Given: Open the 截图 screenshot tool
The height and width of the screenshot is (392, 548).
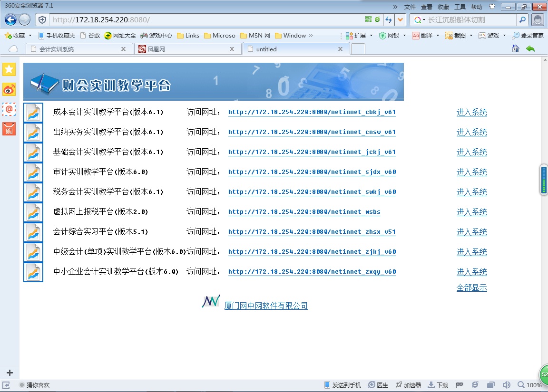Looking at the screenshot, I should [455, 35].
